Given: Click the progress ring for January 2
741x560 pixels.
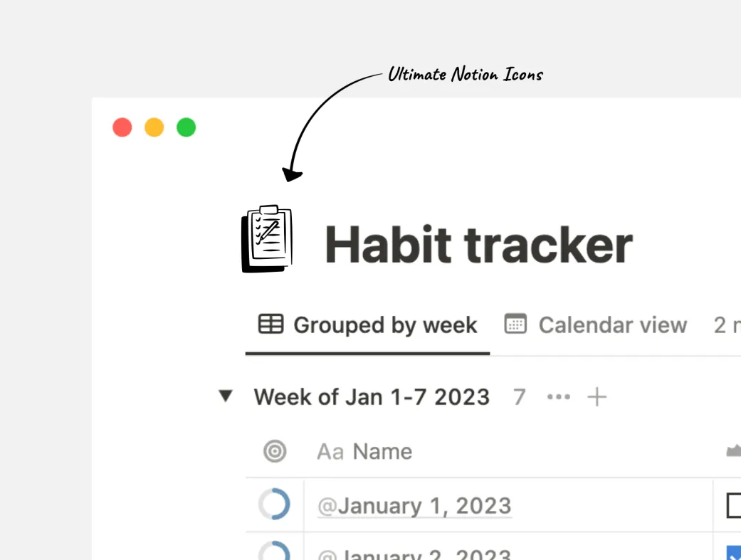Looking at the screenshot, I should [x=275, y=552].
